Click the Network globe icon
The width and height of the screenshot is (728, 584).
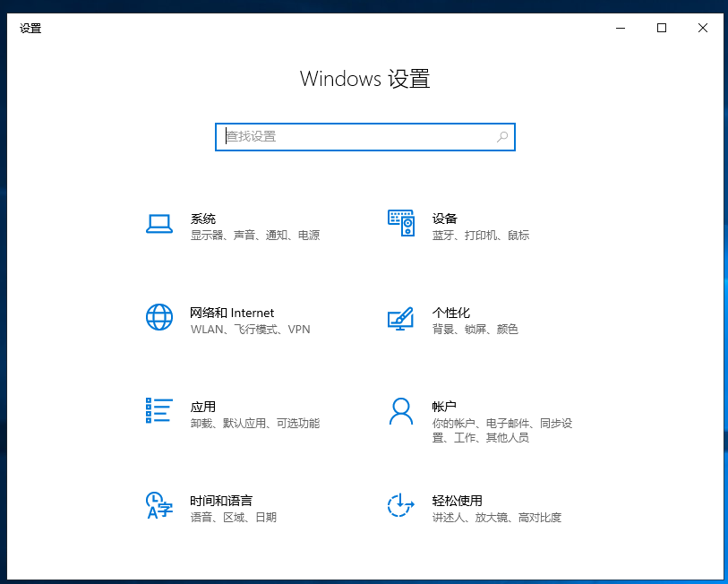[x=158, y=317]
